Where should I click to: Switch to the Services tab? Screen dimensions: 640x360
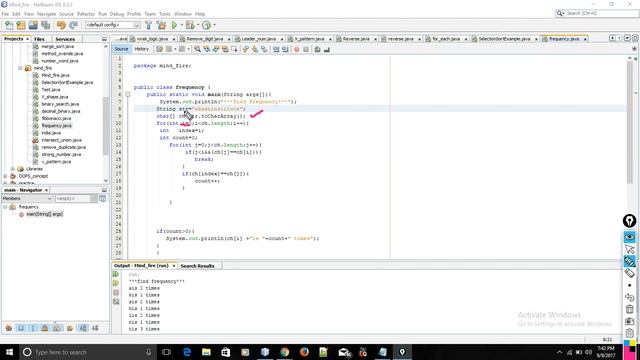65,39
